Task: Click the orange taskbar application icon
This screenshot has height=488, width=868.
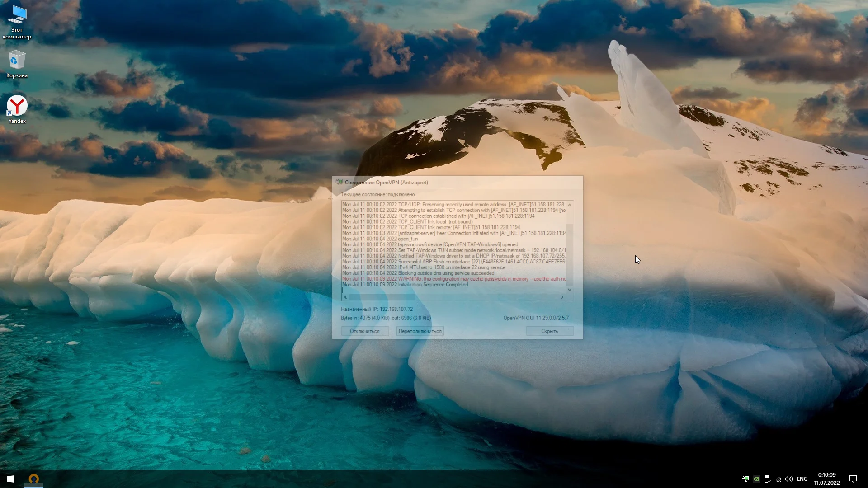Action: click(x=34, y=479)
